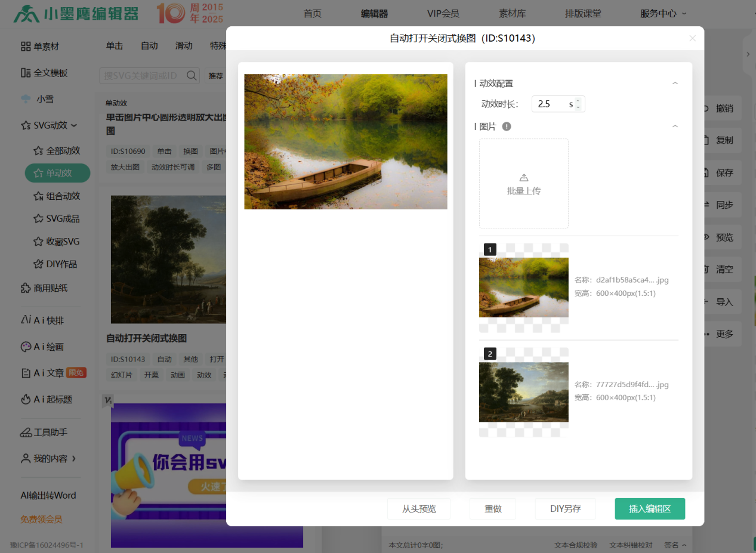Increase the 动效时长 stepper value
The image size is (756, 553).
coord(578,101)
